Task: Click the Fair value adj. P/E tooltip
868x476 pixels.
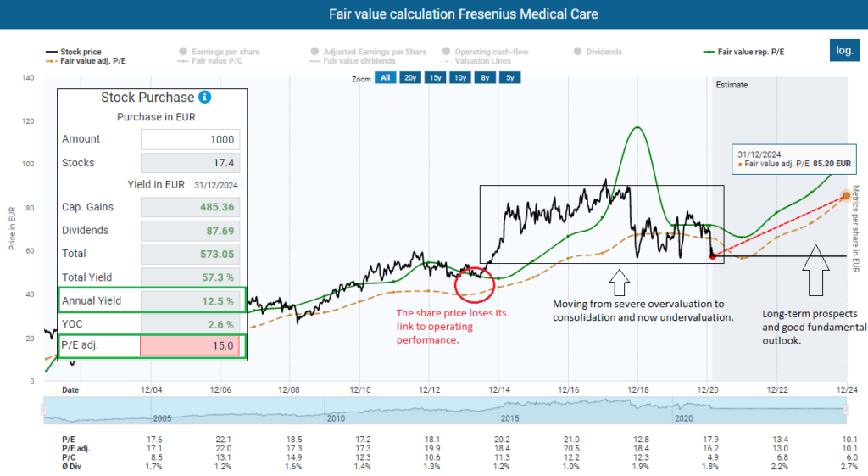Action: point(793,159)
